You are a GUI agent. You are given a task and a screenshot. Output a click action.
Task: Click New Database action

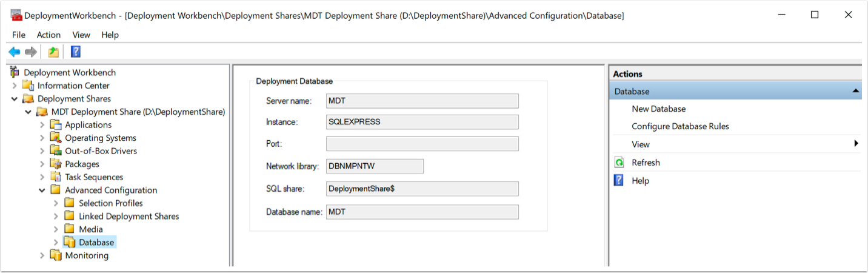[x=659, y=109]
